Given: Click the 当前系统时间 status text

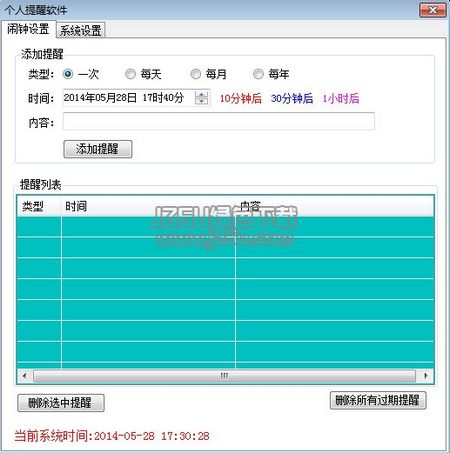Looking at the screenshot, I should pyautogui.click(x=112, y=436).
